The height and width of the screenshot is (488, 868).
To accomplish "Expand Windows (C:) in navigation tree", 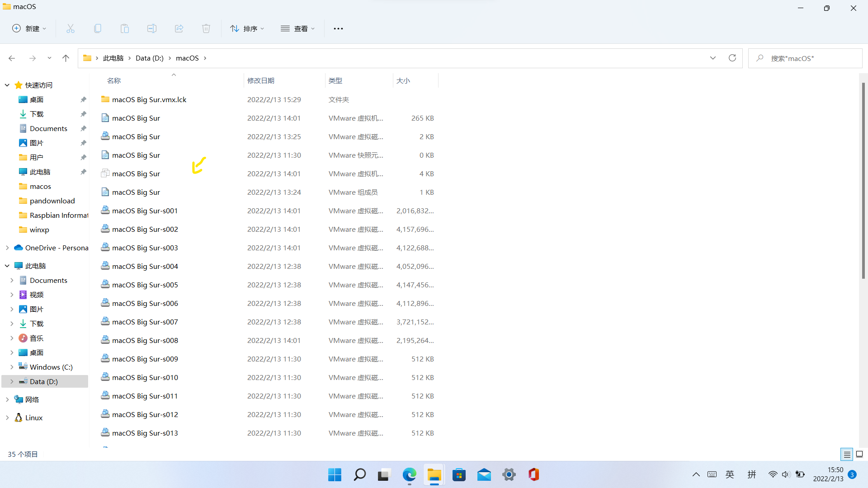I will 12,367.
